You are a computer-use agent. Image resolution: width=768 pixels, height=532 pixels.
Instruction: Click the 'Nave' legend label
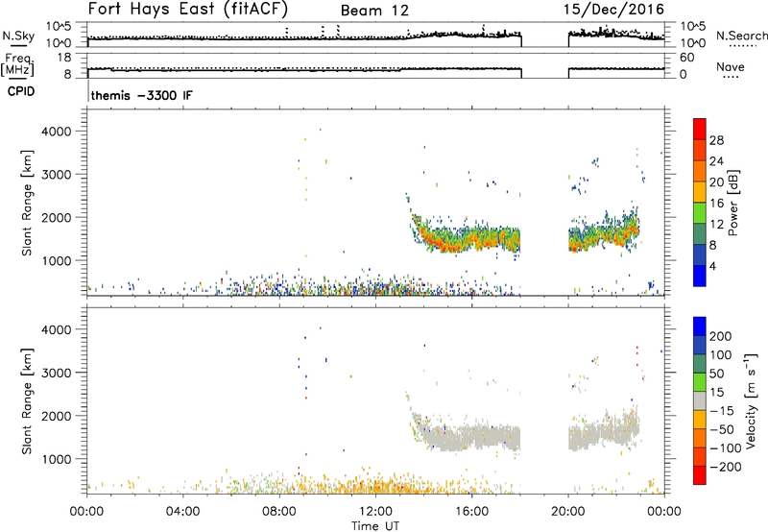click(x=730, y=67)
